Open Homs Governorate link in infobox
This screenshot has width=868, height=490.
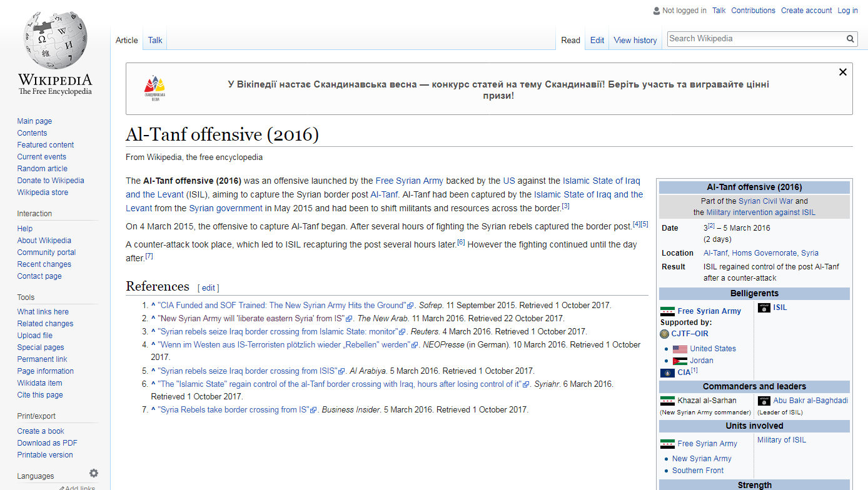click(764, 253)
